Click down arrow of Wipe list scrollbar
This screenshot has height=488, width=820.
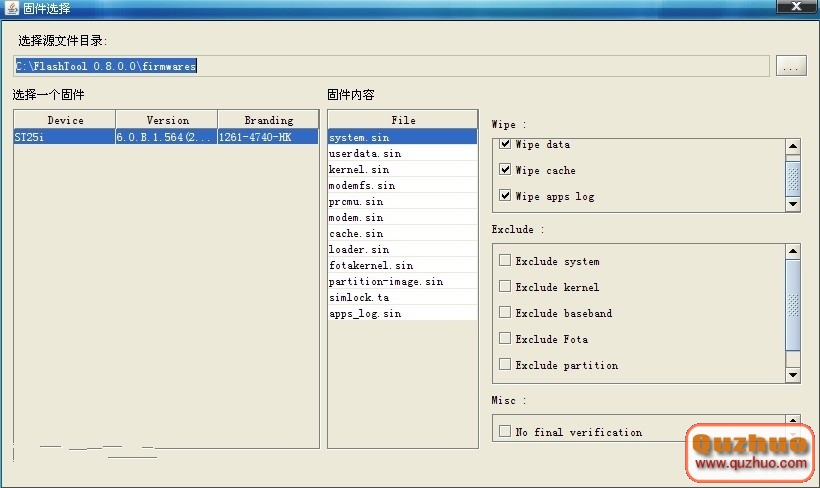[793, 204]
